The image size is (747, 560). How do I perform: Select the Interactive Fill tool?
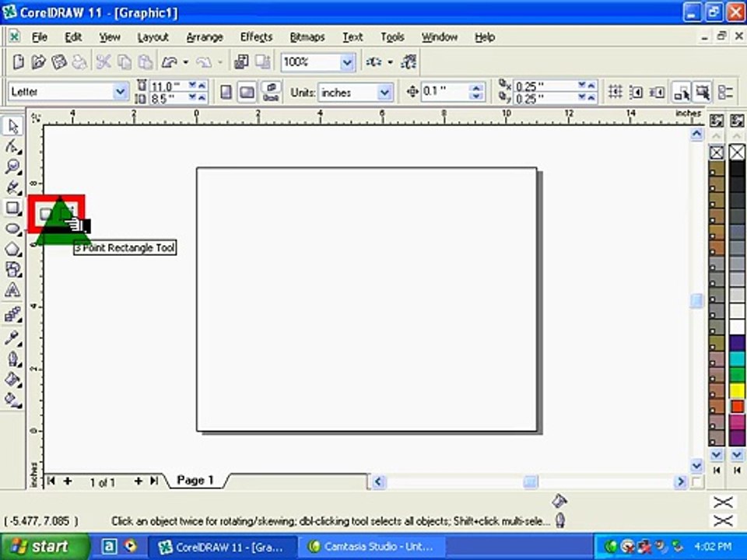tap(13, 400)
